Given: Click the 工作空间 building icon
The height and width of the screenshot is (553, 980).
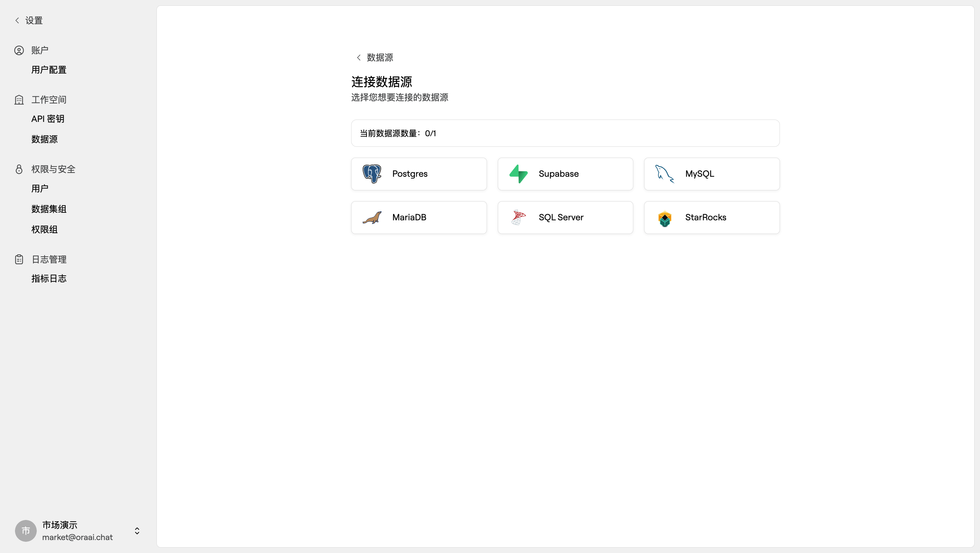Looking at the screenshot, I should click(19, 99).
